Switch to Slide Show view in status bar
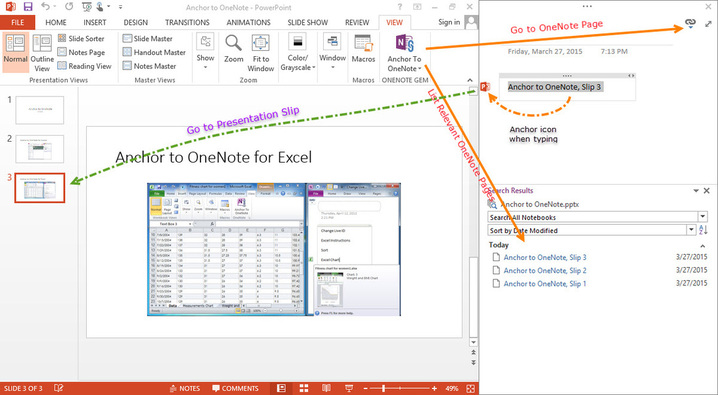This screenshot has height=395, width=718. [348, 388]
